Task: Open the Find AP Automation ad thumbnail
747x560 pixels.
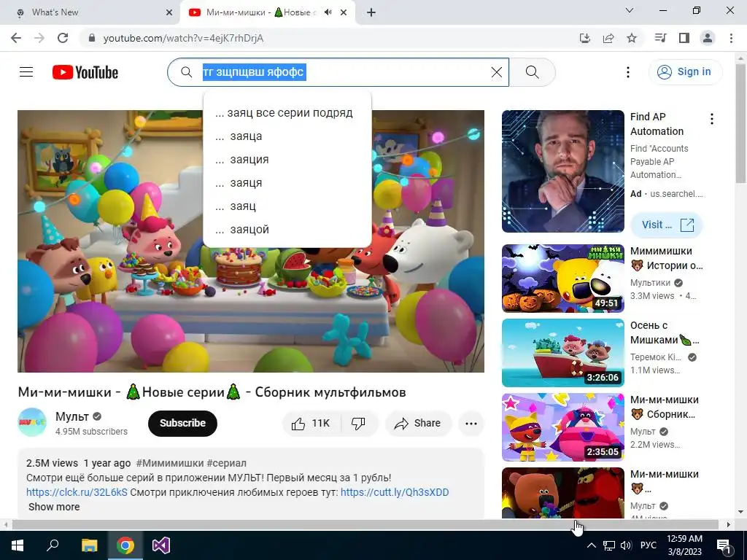Action: tap(562, 171)
